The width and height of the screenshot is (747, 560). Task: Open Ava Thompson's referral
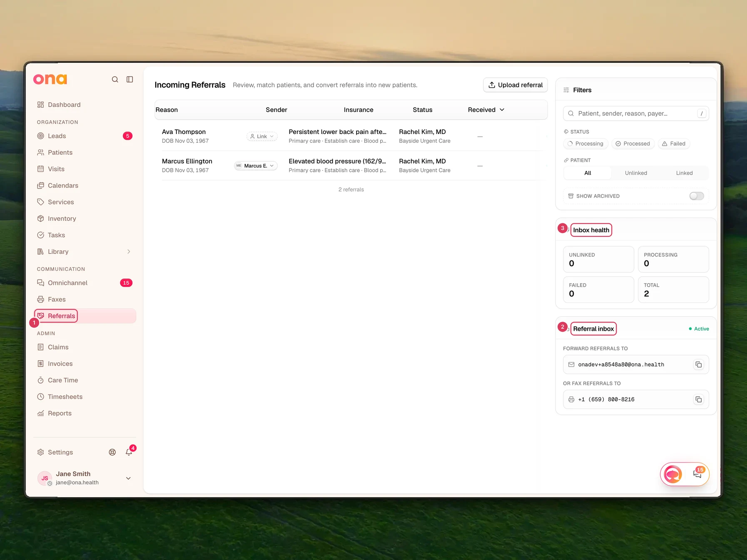pyautogui.click(x=352, y=136)
